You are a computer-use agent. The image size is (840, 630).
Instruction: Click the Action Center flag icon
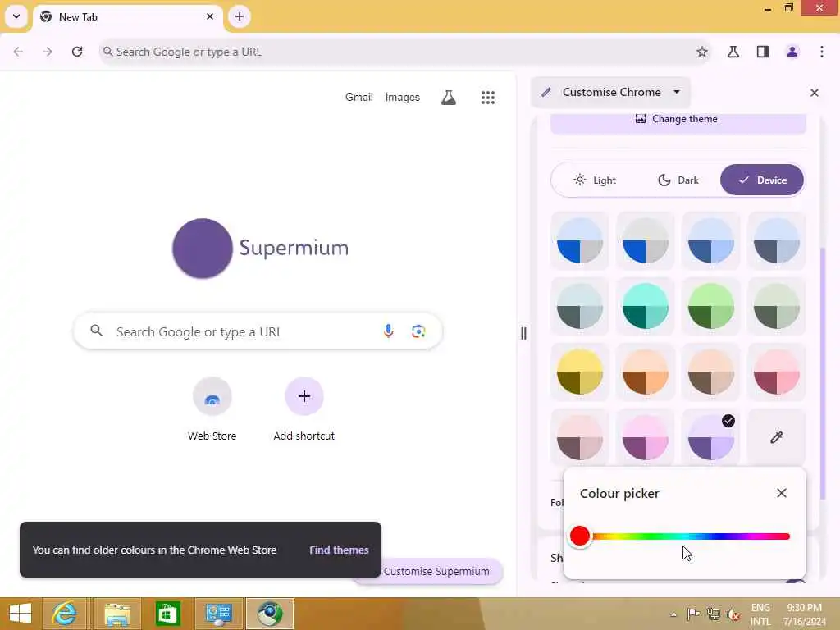[693, 614]
